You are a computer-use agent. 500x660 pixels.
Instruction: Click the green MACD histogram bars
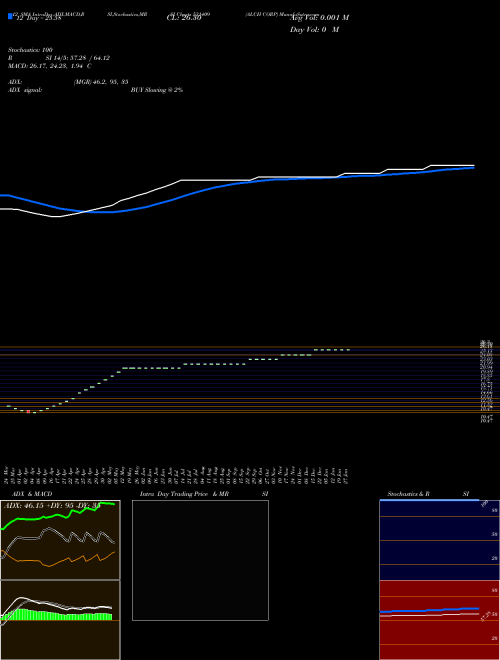pyautogui.click(x=57, y=615)
